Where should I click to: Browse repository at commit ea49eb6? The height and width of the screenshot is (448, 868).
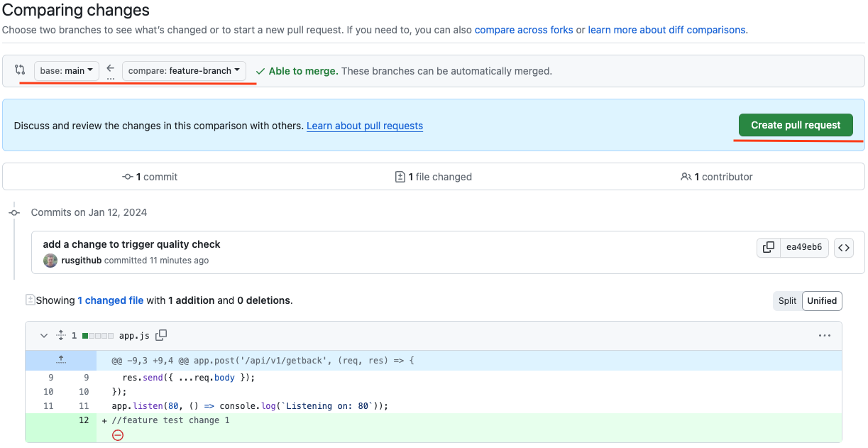[x=844, y=248]
